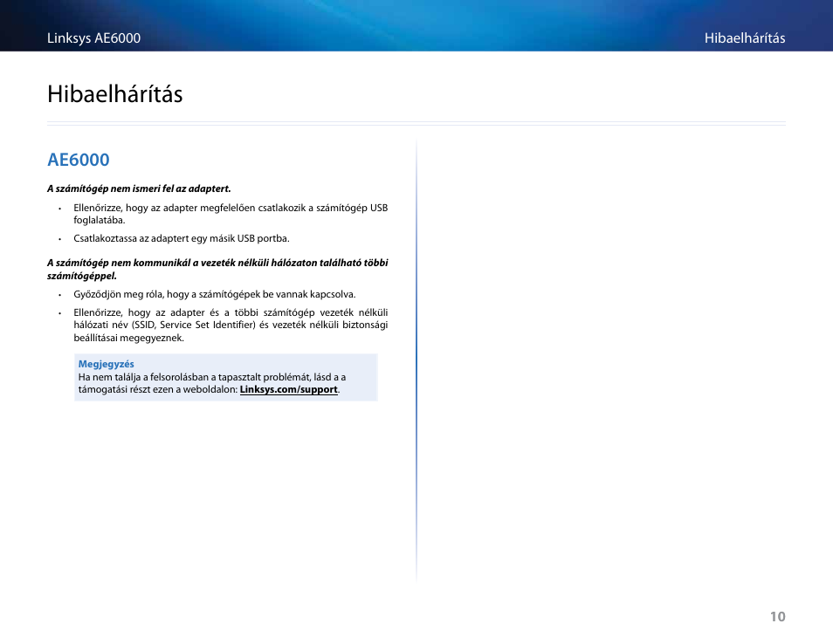Select the blue 'AE6000' section heading

(78, 160)
